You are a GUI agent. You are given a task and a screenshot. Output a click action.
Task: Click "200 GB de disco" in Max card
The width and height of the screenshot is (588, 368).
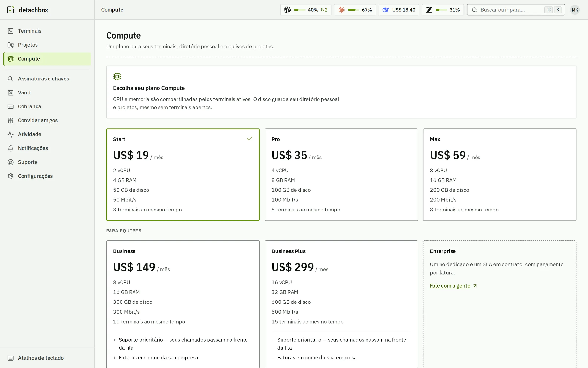click(x=449, y=190)
